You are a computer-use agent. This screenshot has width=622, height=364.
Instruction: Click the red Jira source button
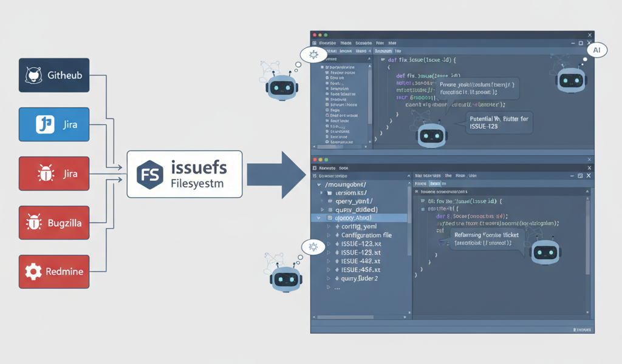(54, 174)
